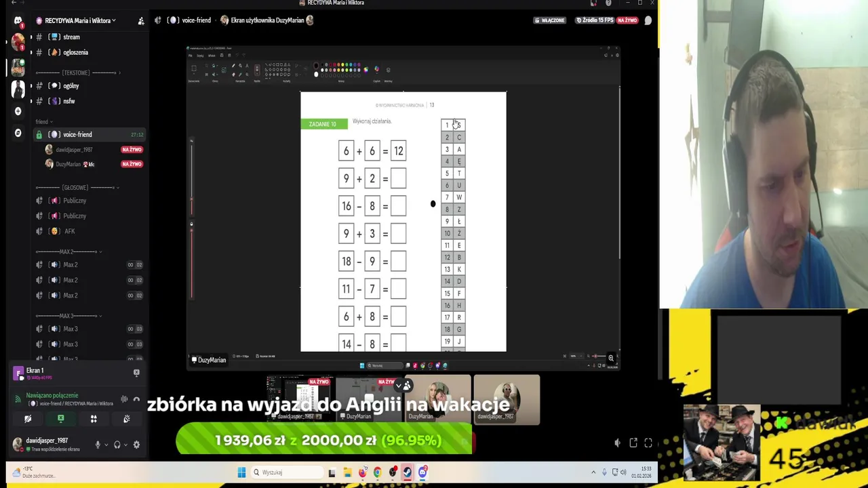The image size is (868, 488).
Task: Disconnect from voice with hang-up icon
Action: pyautogui.click(x=136, y=399)
